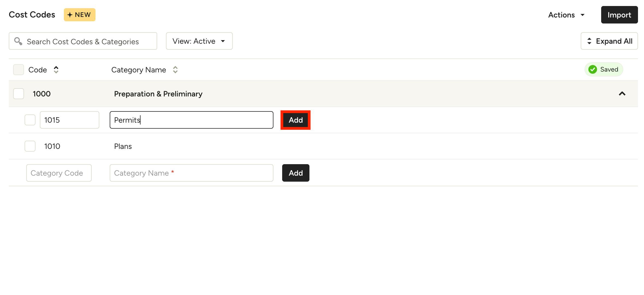Sort by Category Name arrows icon
This screenshot has width=644, height=295.
click(x=175, y=70)
